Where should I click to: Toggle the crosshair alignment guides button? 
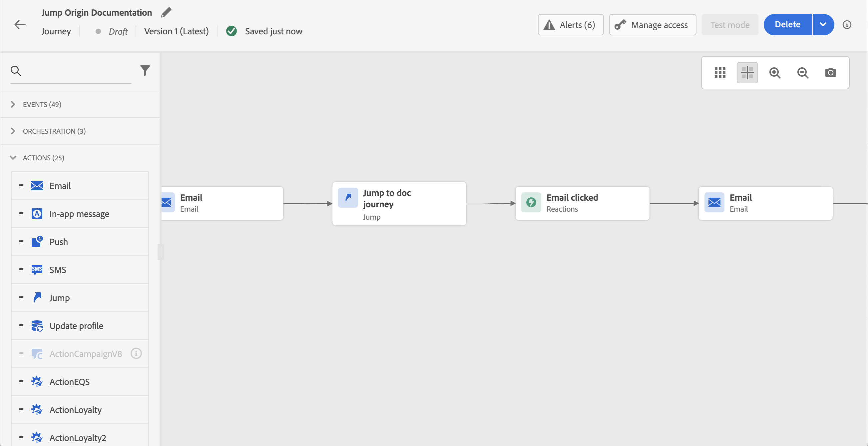(x=747, y=73)
